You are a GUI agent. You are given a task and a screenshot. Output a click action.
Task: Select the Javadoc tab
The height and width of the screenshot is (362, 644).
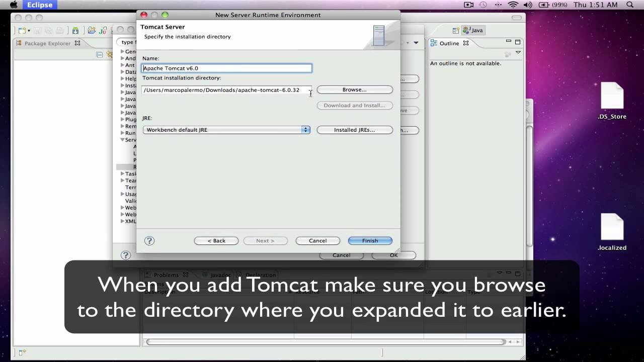216,275
